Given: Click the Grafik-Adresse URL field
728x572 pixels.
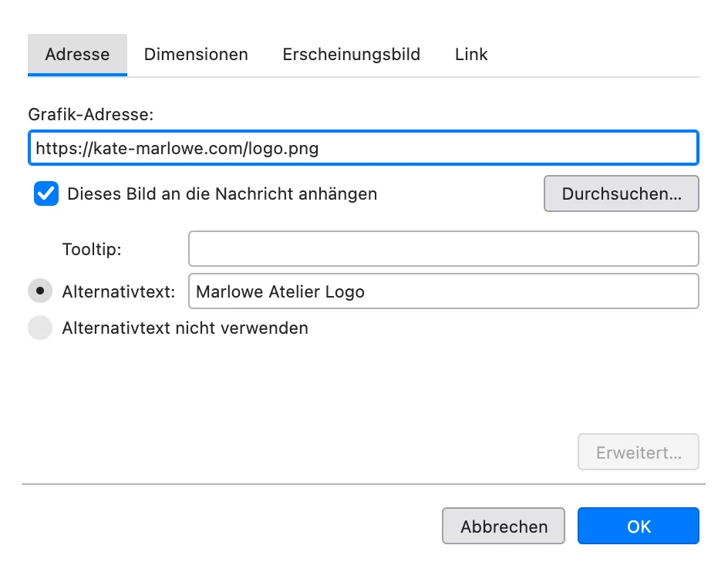Looking at the screenshot, I should coord(363,148).
